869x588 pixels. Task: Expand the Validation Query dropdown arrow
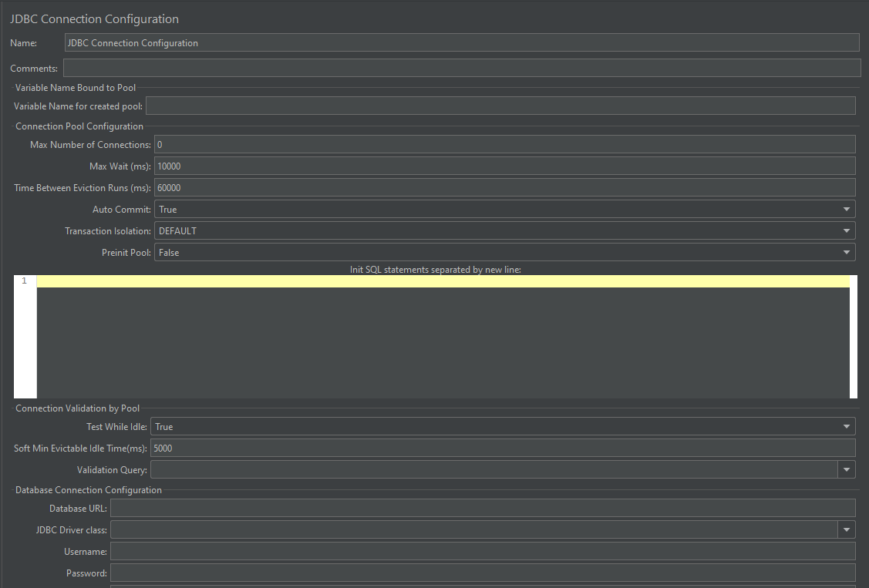(x=847, y=470)
